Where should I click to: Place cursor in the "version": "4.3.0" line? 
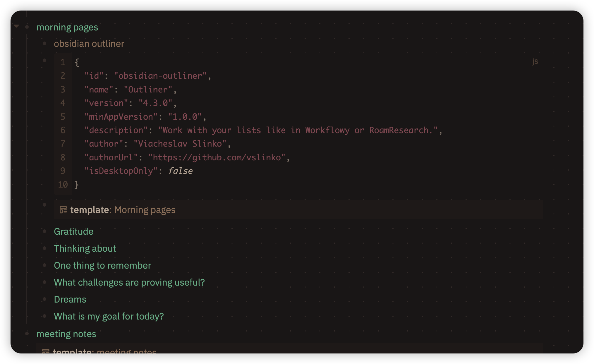(131, 103)
